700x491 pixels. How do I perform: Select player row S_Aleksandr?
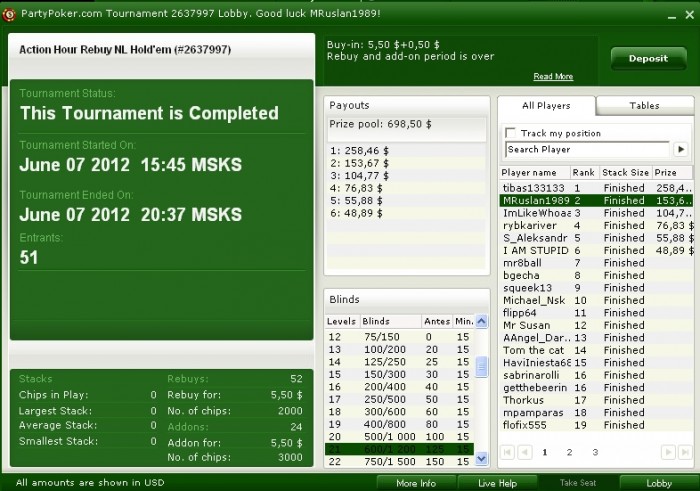click(x=596, y=238)
